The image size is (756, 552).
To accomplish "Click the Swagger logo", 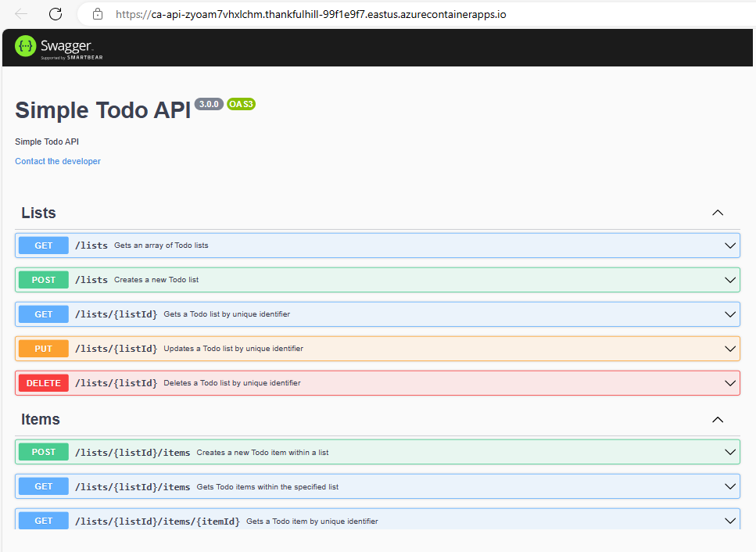I will pyautogui.click(x=59, y=47).
